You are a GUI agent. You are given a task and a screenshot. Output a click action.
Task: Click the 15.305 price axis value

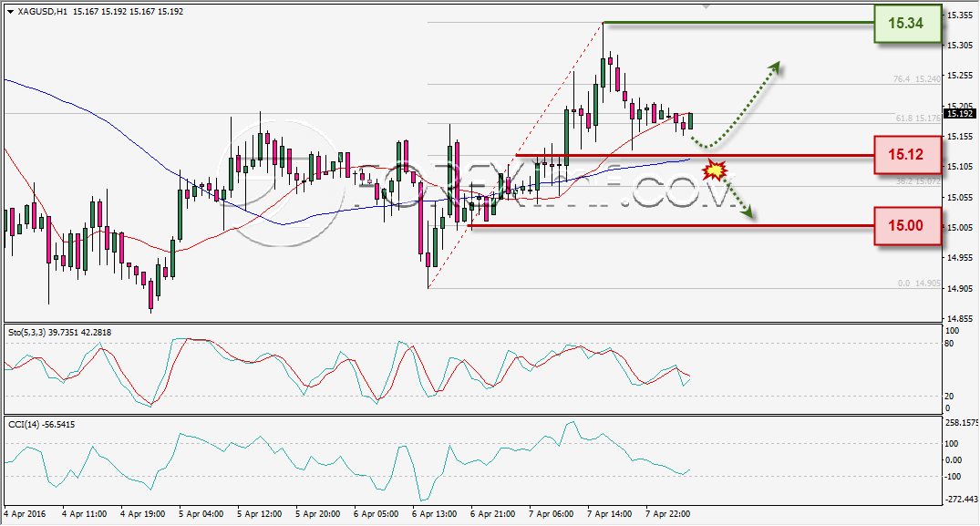coord(960,45)
